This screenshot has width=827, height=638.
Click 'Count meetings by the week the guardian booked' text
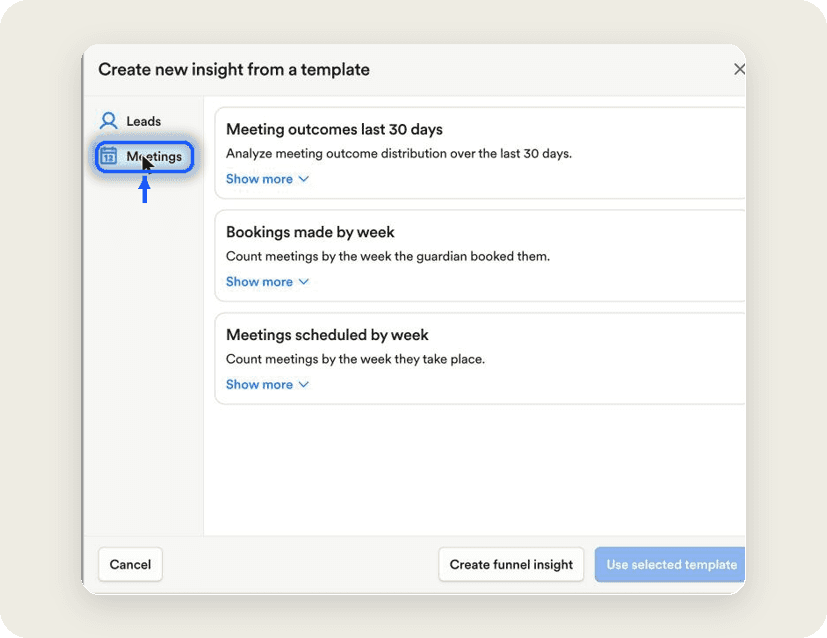tap(388, 256)
